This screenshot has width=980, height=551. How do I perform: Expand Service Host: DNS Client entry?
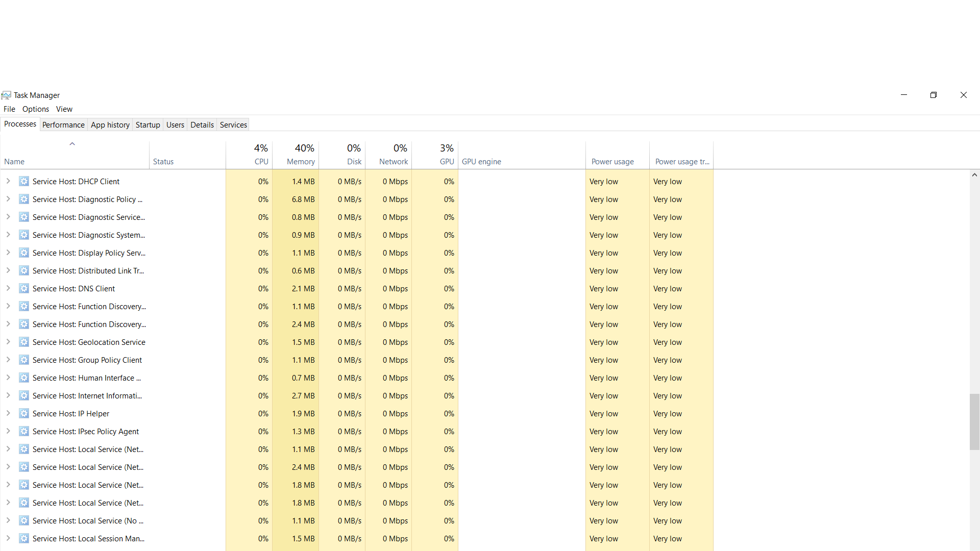pos(8,288)
